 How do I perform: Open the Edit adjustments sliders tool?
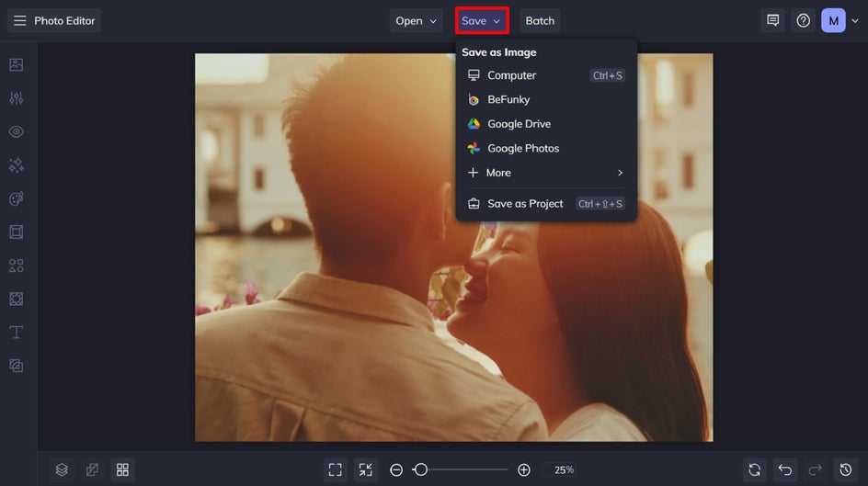[16, 98]
